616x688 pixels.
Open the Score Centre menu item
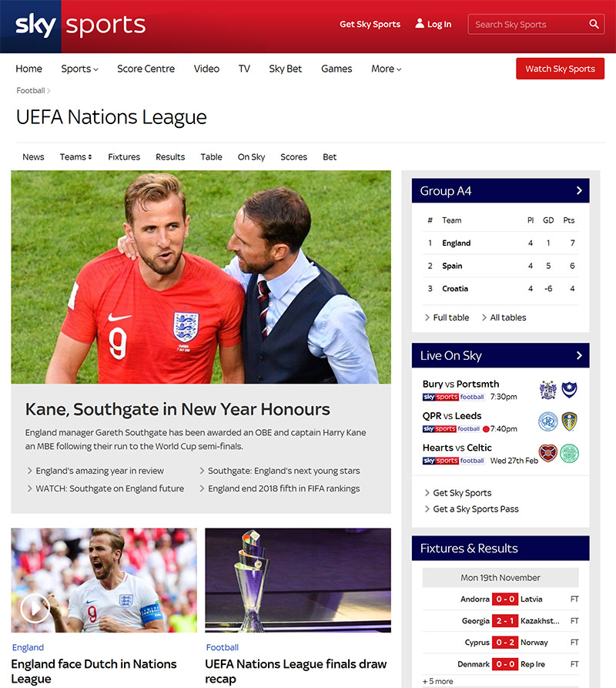pos(146,69)
